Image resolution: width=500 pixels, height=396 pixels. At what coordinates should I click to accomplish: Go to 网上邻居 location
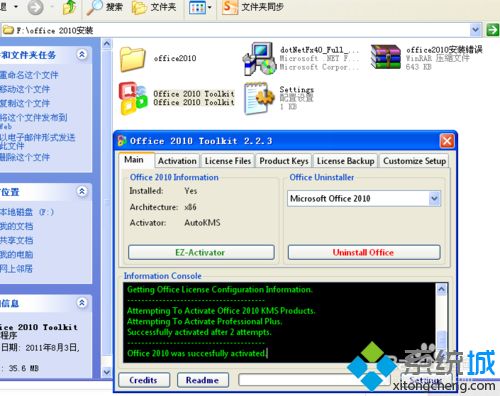(x=16, y=268)
